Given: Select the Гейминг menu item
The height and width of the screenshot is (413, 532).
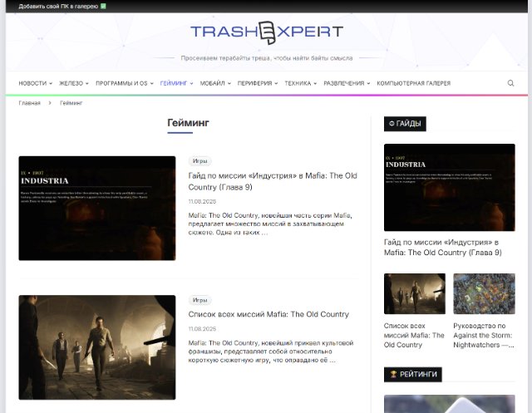Looking at the screenshot, I should click(x=174, y=83).
